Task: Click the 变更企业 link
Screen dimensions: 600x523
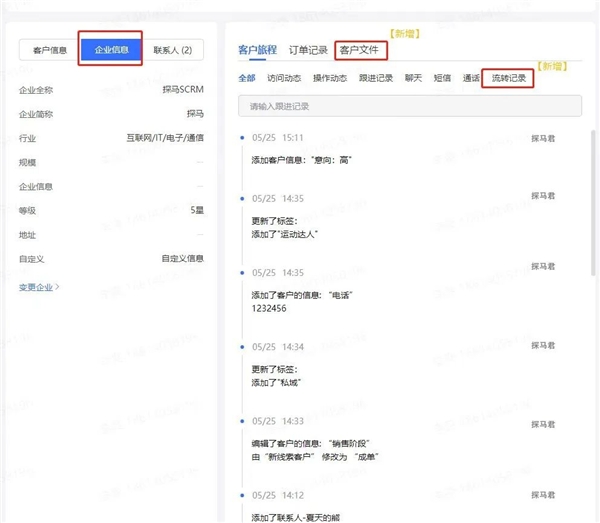Action: [x=36, y=287]
